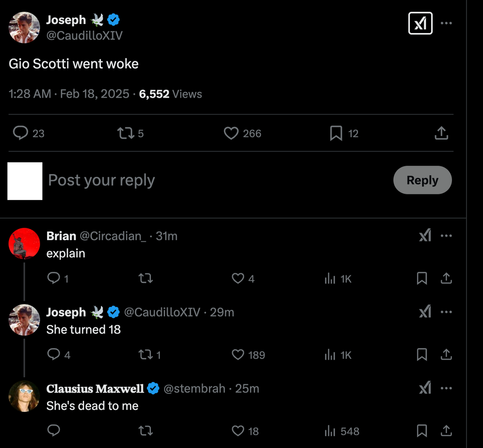Image resolution: width=483 pixels, height=448 pixels.
Task: Expand more options on Clausius Maxwell's reply
Action: pyautogui.click(x=446, y=388)
